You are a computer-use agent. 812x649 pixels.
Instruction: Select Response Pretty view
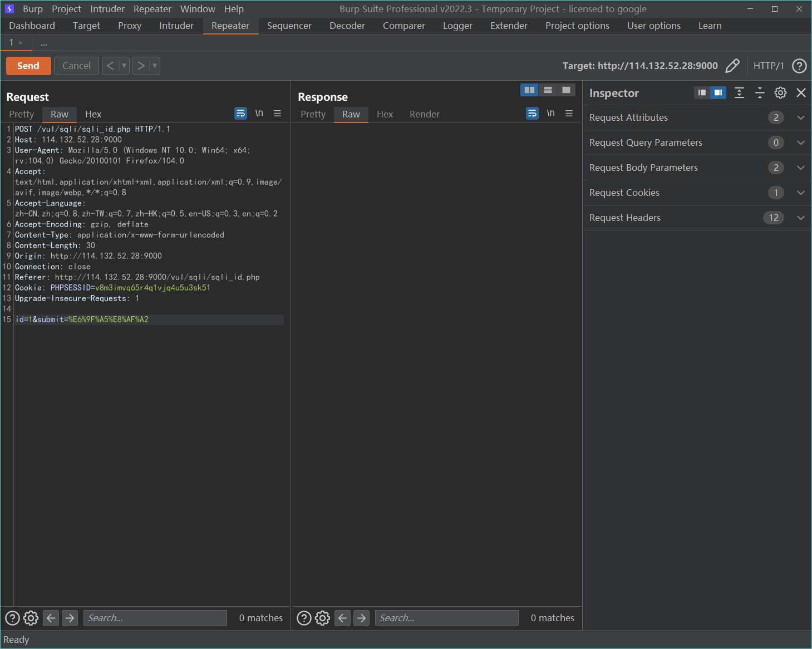click(x=313, y=114)
